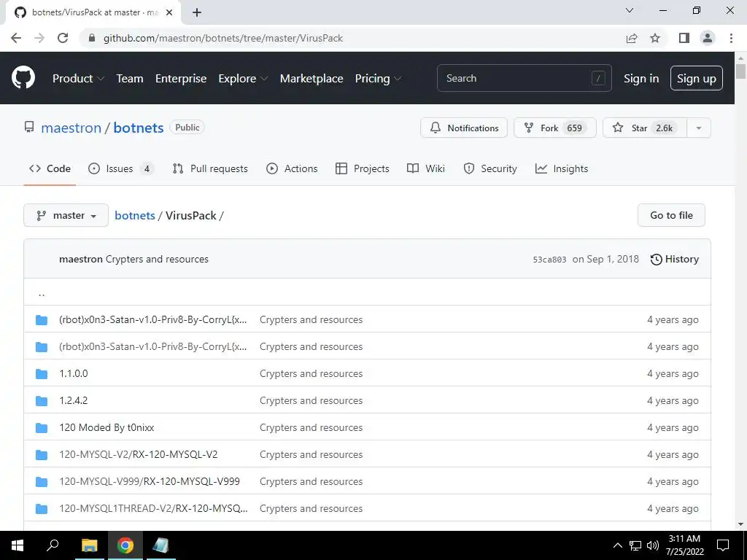This screenshot has width=747, height=560.
Task: Star the repository with the Star button
Action: pos(645,128)
